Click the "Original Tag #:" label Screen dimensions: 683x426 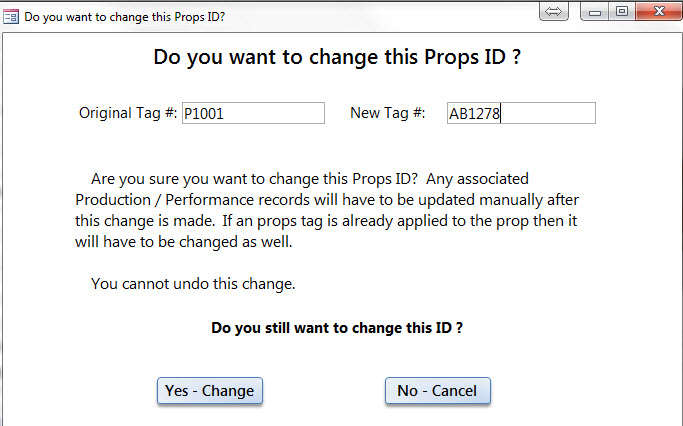point(128,113)
